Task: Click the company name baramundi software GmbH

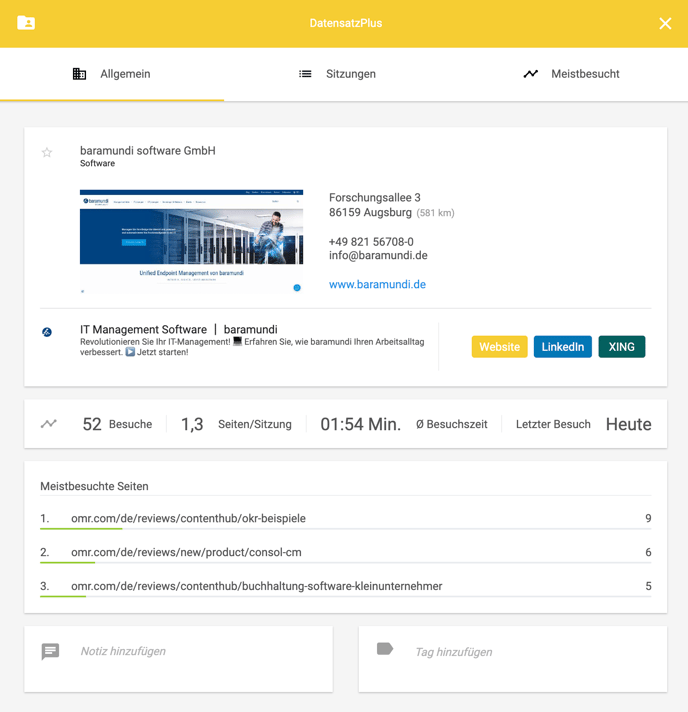Action: (148, 151)
